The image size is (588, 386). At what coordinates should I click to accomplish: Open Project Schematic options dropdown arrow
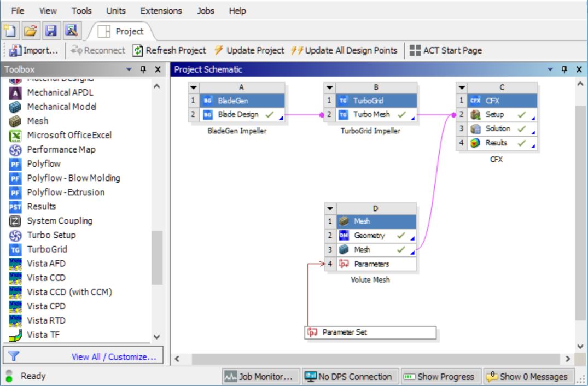550,69
